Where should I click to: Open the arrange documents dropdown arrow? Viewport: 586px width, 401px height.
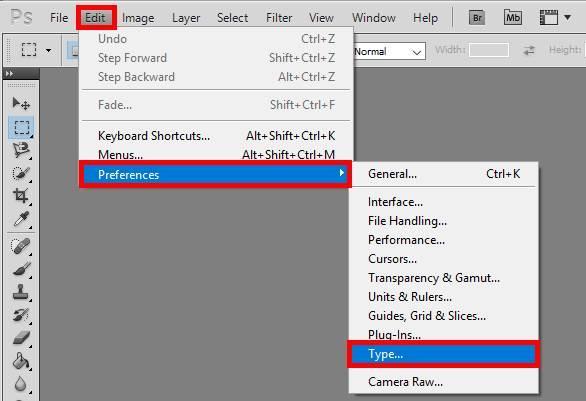[x=568, y=17]
